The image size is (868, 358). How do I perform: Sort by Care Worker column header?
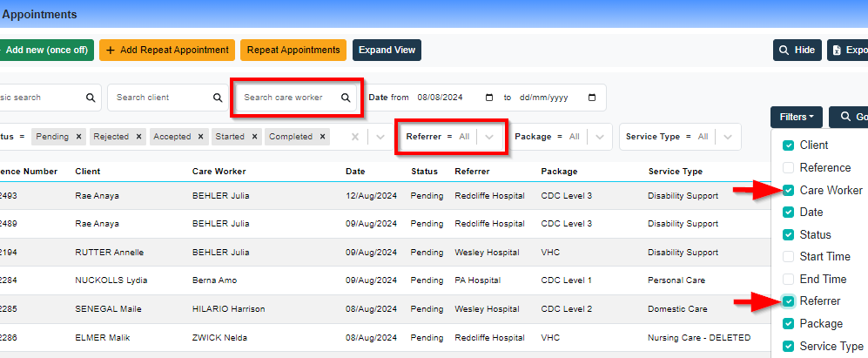[219, 172]
